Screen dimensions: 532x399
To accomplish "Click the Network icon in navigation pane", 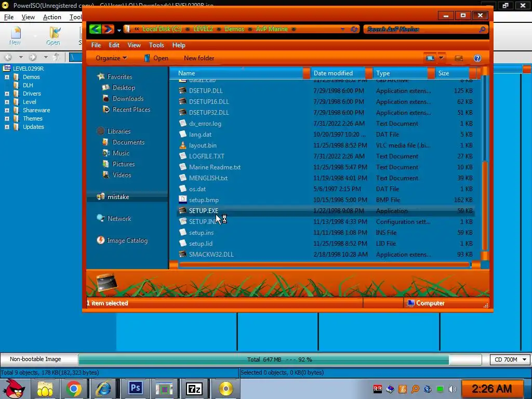I will (x=101, y=218).
